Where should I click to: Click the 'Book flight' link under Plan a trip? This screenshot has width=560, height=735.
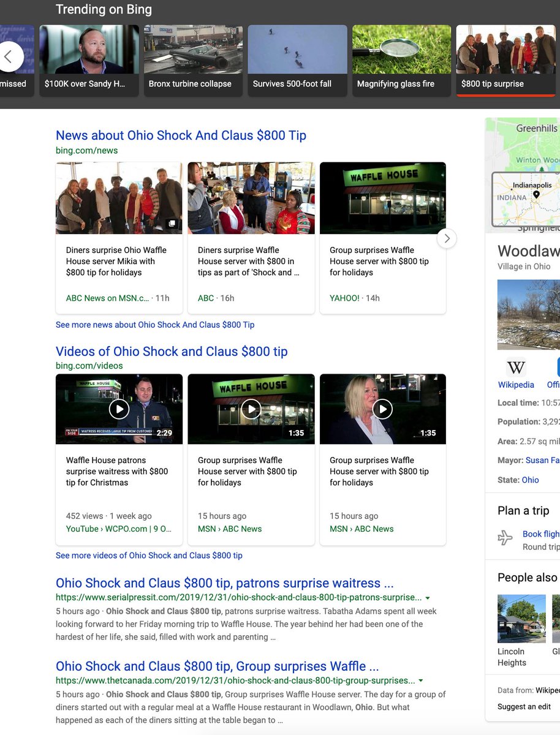click(x=541, y=534)
